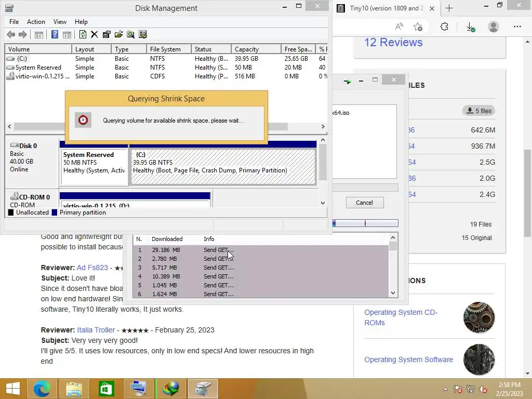Click the remote desktop taskbar icon
Image resolution: width=532 pixels, height=399 pixels.
[138, 389]
